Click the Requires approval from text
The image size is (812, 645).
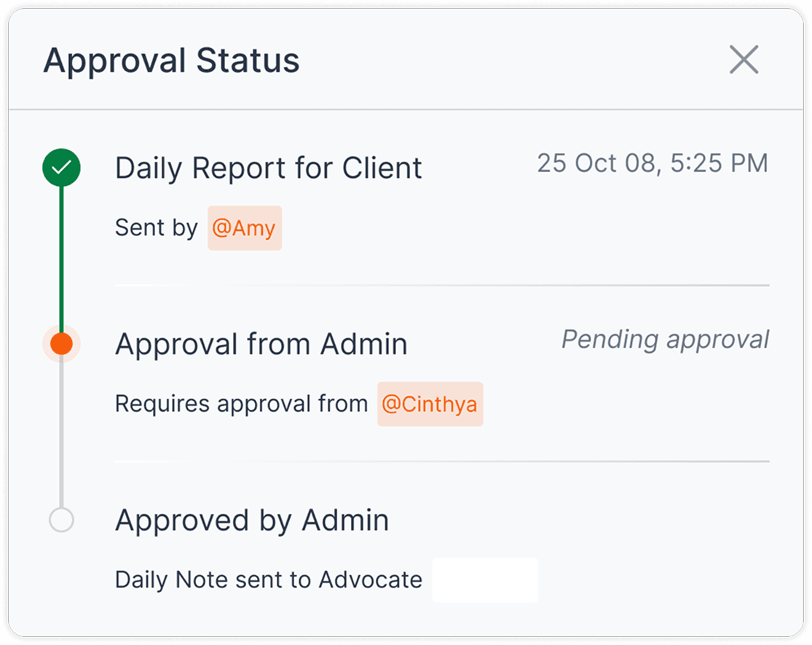pos(240,404)
